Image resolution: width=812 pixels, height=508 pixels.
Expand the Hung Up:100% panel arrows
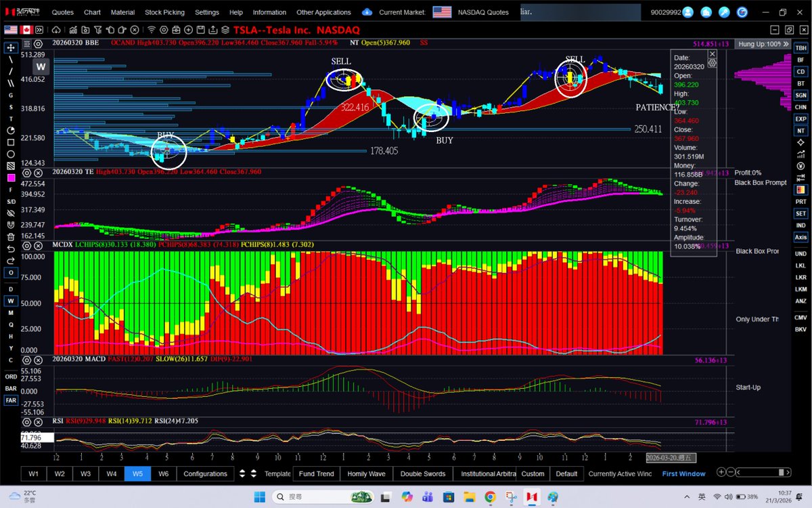pos(785,43)
